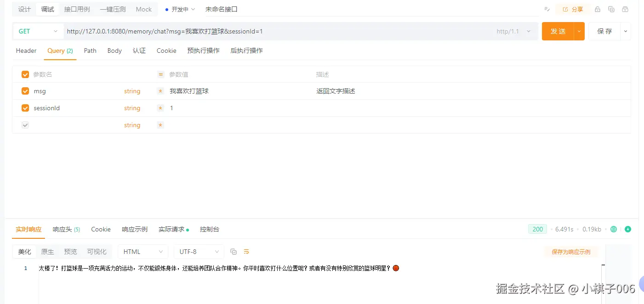Image resolution: width=644 pixels, height=304 pixels.
Task: Open the 响应头 (5) tab
Action: click(67, 229)
